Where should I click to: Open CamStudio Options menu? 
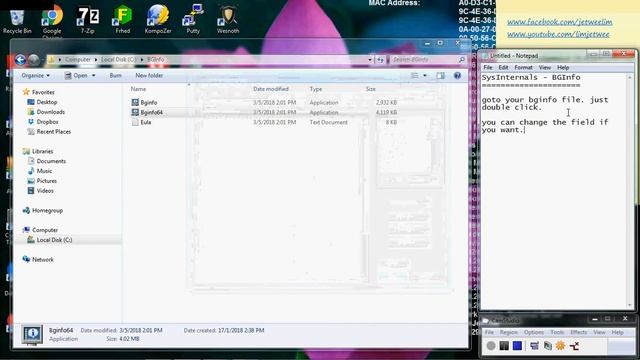tap(534, 332)
